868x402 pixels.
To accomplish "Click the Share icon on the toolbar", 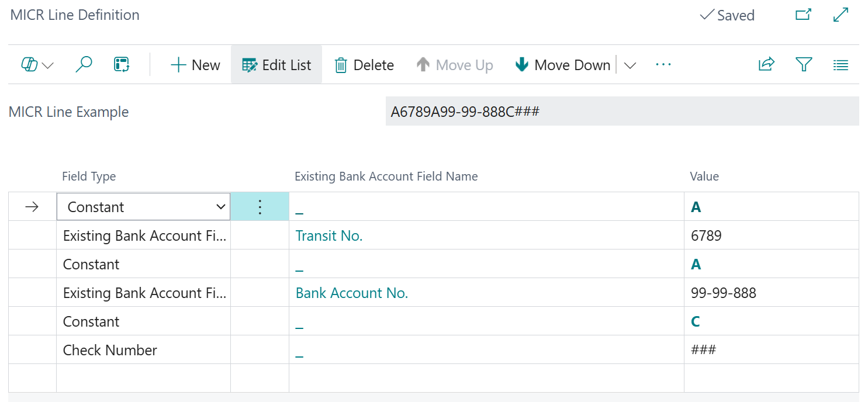I will pos(766,64).
